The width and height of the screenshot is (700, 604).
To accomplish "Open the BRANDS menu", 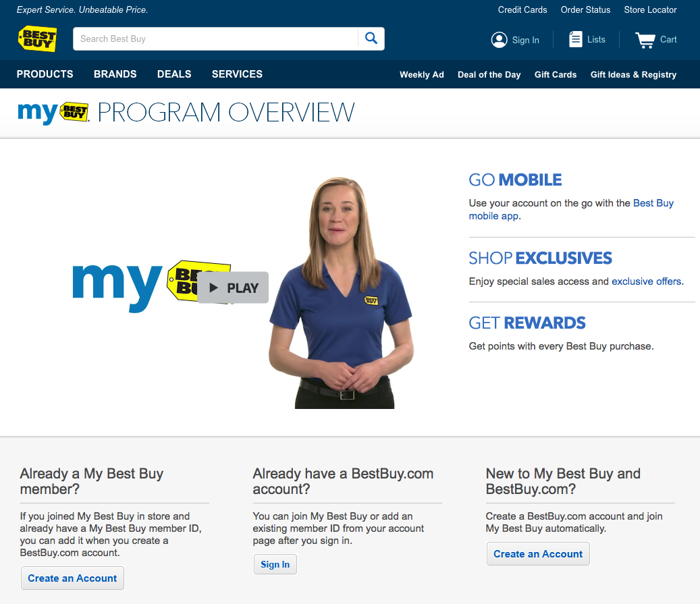I will [x=115, y=74].
